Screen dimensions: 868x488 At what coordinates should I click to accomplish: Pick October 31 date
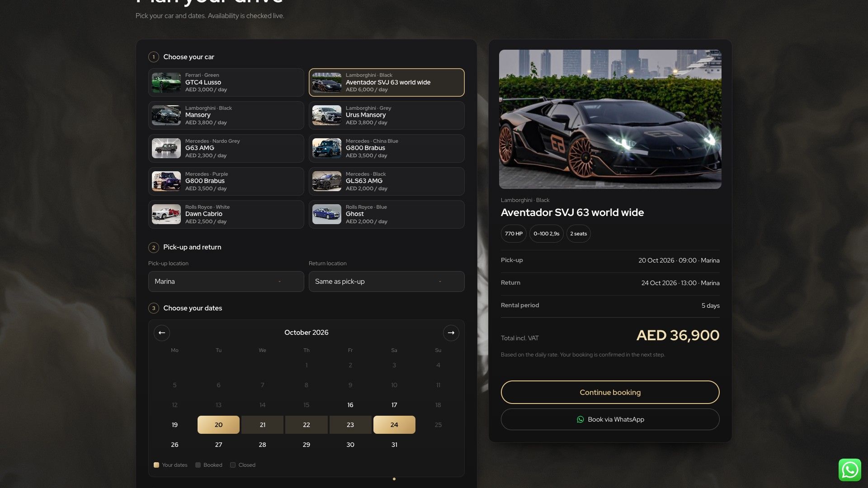394,445
